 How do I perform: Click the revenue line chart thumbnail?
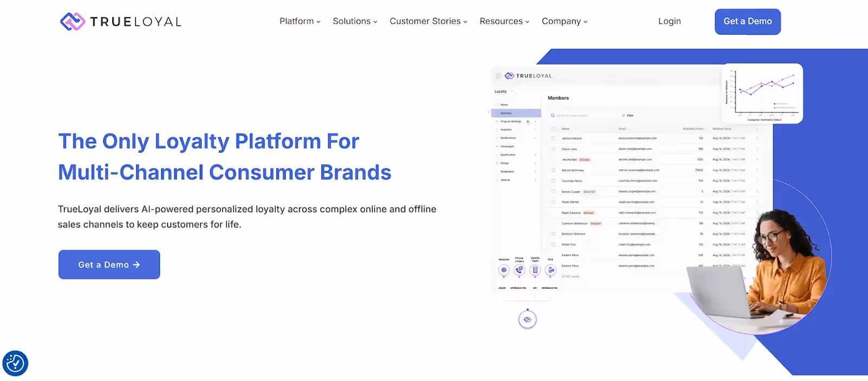pyautogui.click(x=762, y=93)
